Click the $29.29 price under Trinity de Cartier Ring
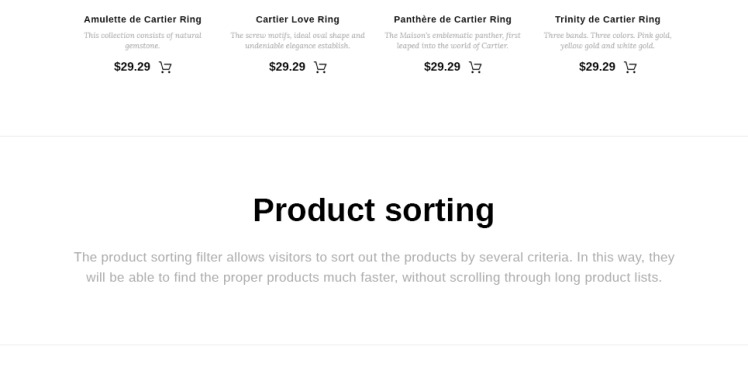The image size is (748, 388). 597,67
